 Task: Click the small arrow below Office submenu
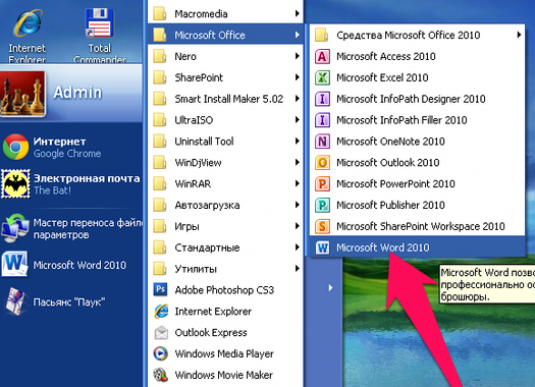(330, 288)
